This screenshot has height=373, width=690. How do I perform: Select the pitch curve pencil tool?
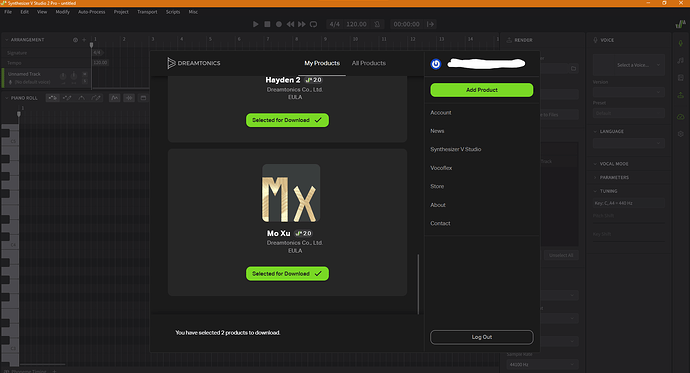pos(96,98)
